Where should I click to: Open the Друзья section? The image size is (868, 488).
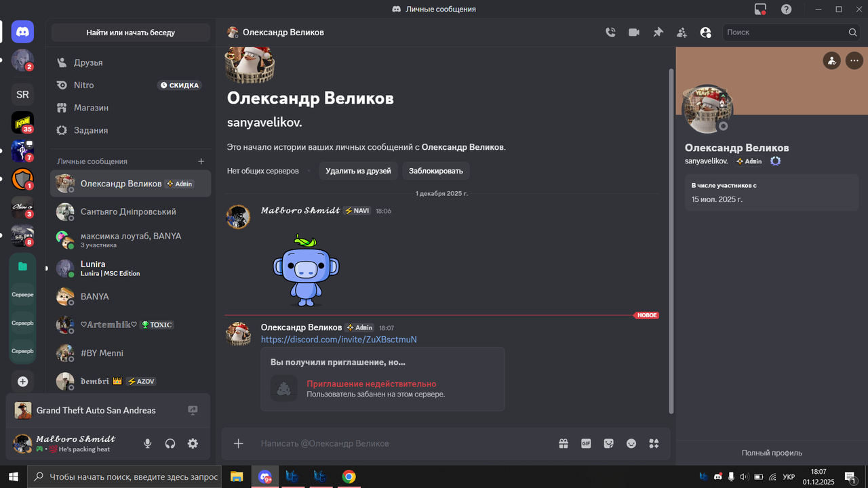(x=87, y=62)
